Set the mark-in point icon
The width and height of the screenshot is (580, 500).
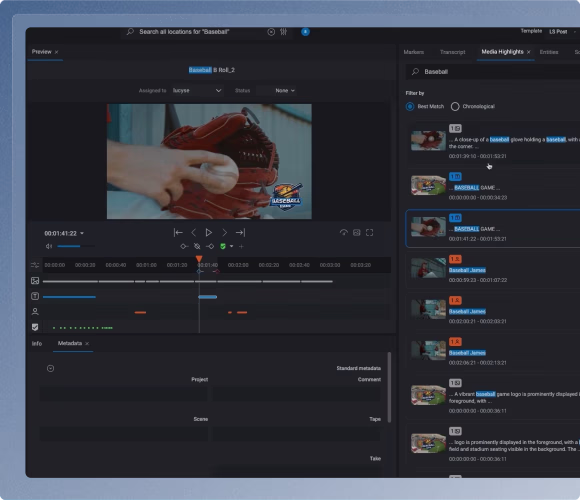(x=184, y=246)
